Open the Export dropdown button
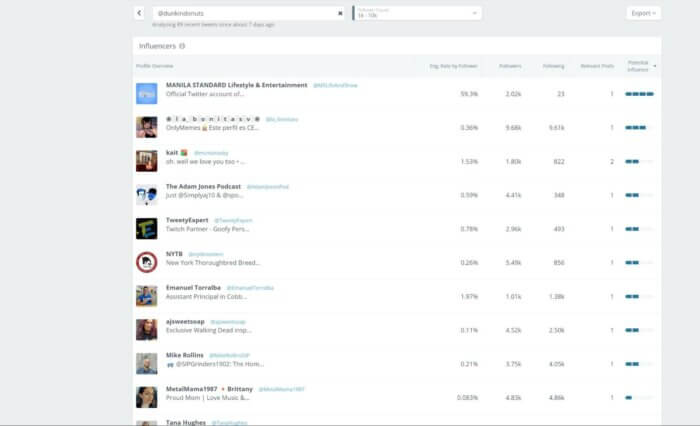Image resolution: width=700 pixels, height=426 pixels. 643,13
